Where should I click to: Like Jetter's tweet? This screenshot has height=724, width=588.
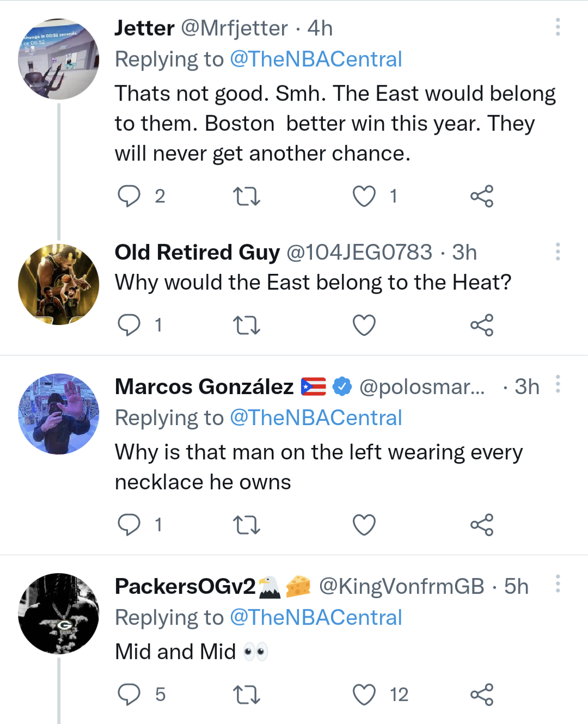[x=364, y=196]
